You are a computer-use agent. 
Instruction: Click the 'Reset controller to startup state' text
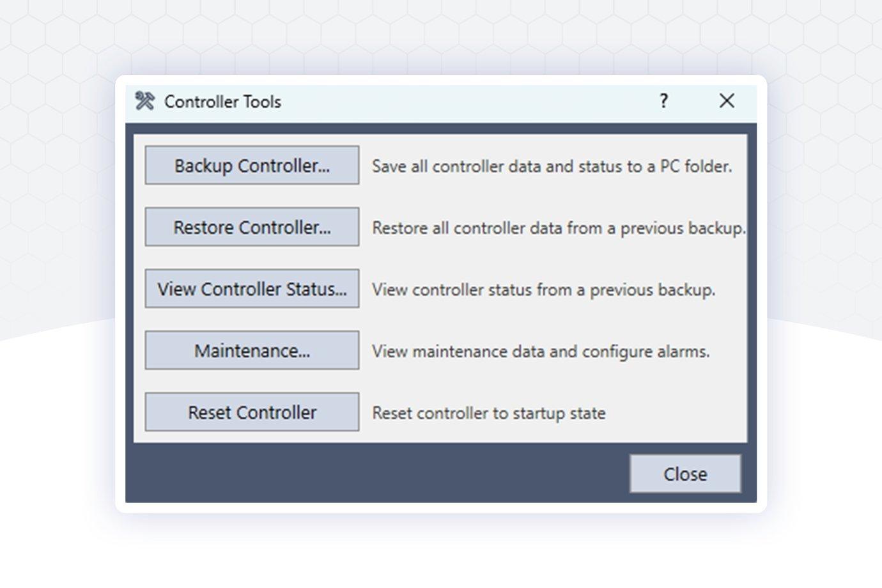(x=488, y=413)
